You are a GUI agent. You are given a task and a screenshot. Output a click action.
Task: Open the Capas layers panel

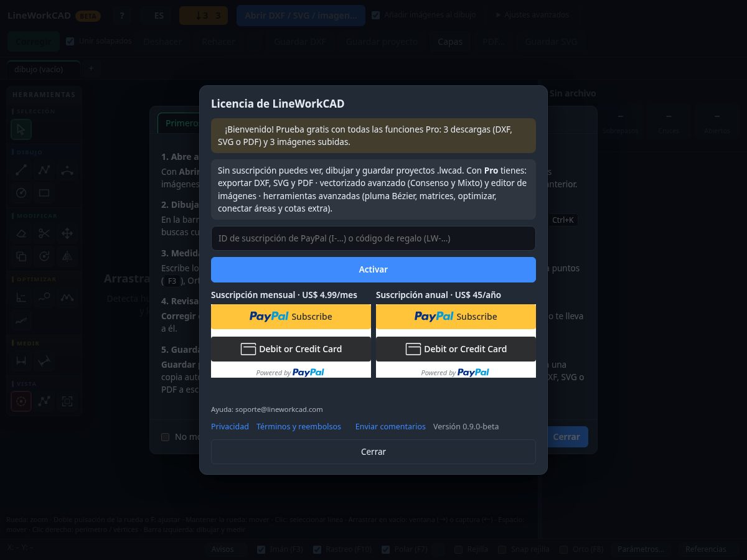(450, 42)
